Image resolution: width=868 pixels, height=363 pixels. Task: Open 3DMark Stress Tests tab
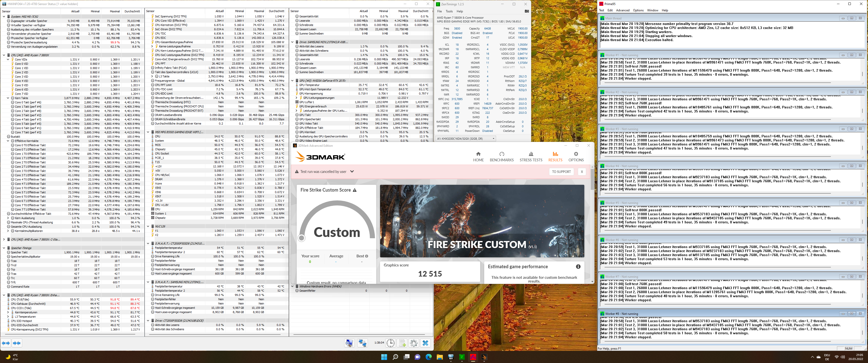pyautogui.click(x=531, y=157)
